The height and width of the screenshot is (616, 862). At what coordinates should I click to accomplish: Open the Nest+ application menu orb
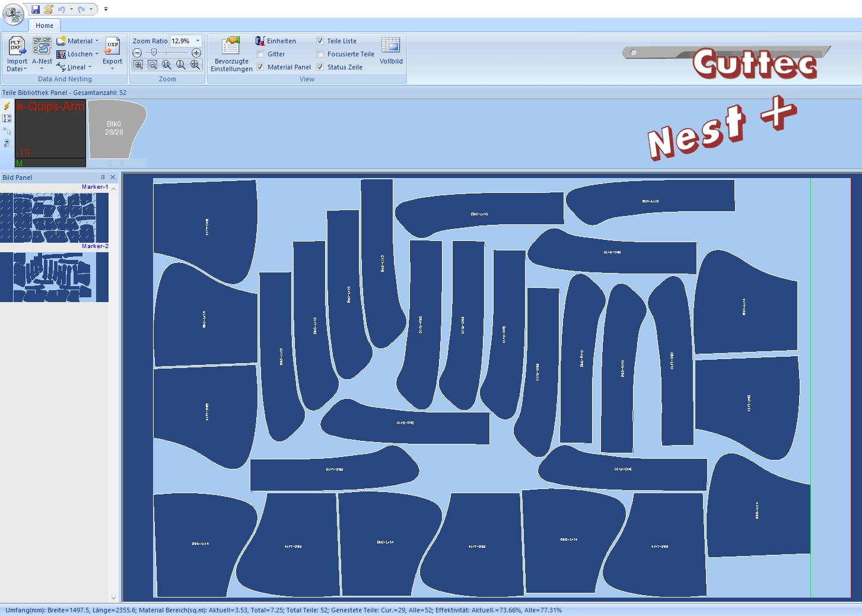(x=13, y=14)
